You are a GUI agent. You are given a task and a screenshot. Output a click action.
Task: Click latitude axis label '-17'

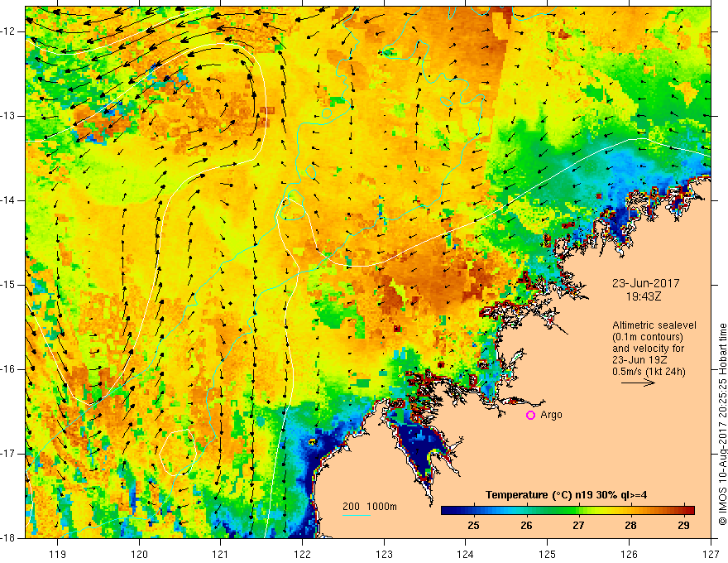click(x=8, y=454)
